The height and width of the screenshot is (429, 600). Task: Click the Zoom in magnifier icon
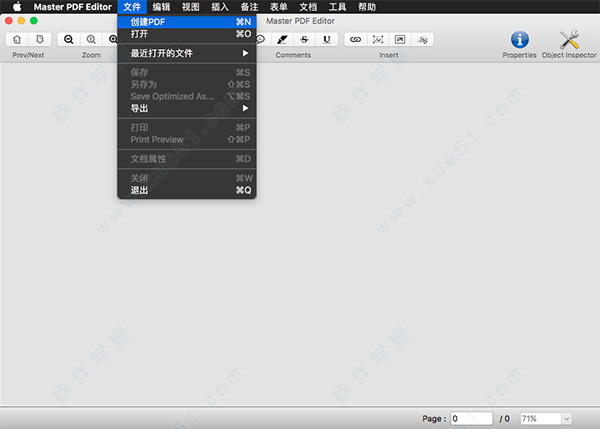[x=112, y=39]
